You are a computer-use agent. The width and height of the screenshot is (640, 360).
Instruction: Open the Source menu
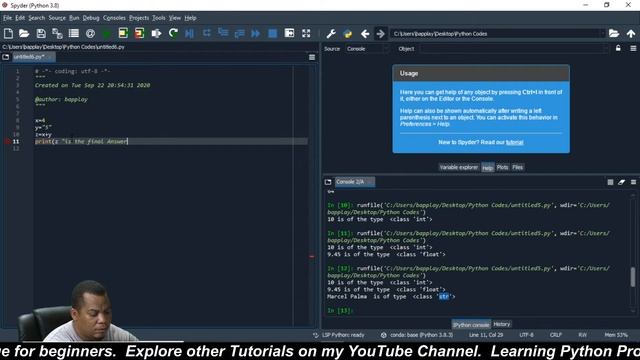point(57,18)
